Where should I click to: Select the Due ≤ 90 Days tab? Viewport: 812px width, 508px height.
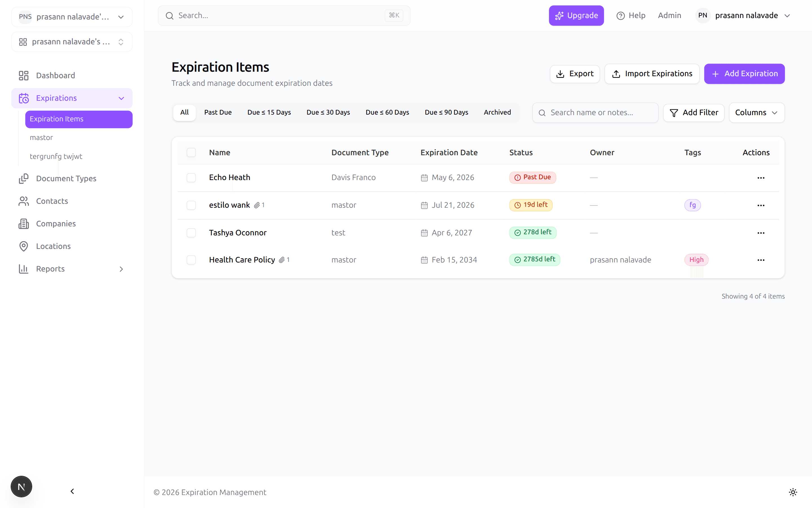click(446, 113)
